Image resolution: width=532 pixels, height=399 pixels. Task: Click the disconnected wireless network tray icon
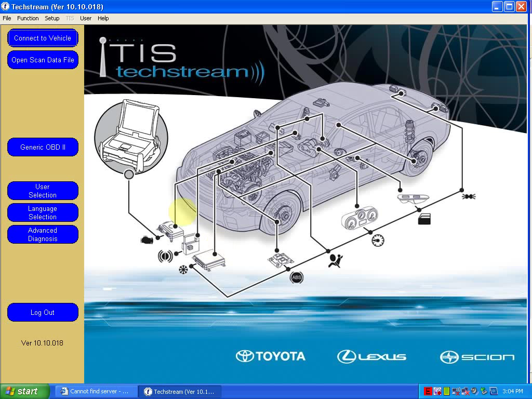pos(456,392)
